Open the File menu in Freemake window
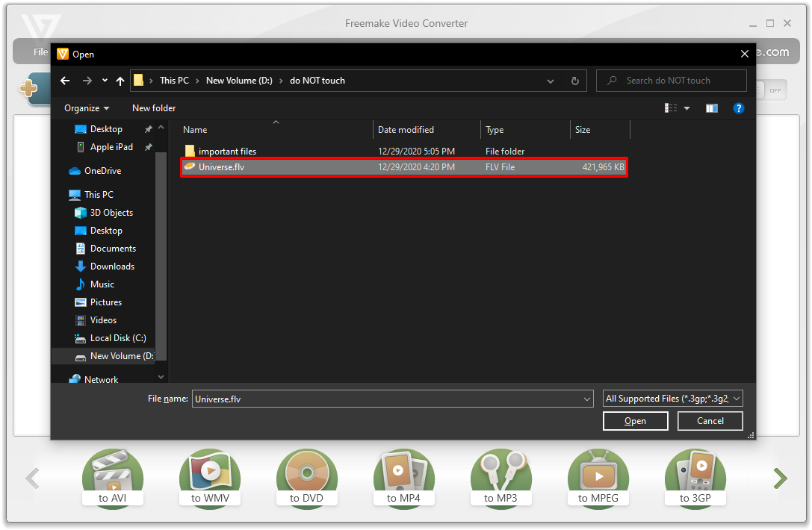The width and height of the screenshot is (812, 530). (x=41, y=52)
